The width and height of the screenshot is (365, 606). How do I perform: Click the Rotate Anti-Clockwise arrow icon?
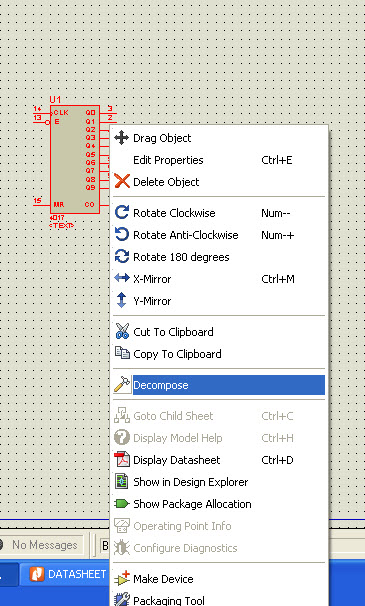pyautogui.click(x=122, y=234)
